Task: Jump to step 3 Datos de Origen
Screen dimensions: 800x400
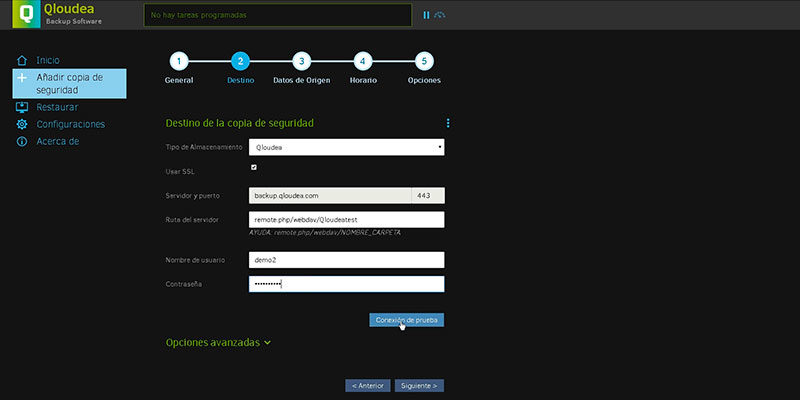Action: pyautogui.click(x=302, y=62)
